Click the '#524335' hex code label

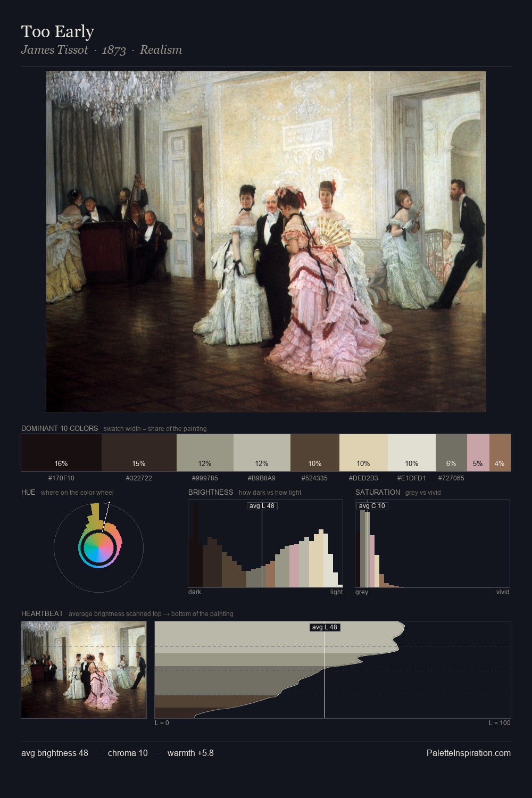point(315,478)
